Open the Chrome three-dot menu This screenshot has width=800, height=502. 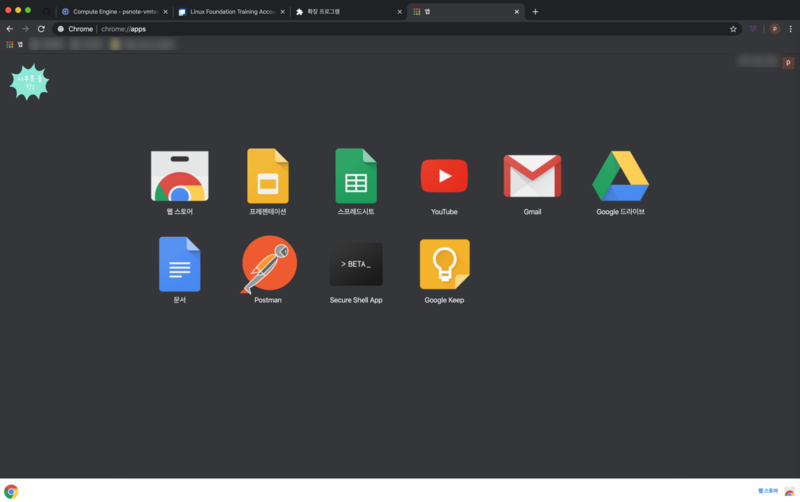(790, 29)
